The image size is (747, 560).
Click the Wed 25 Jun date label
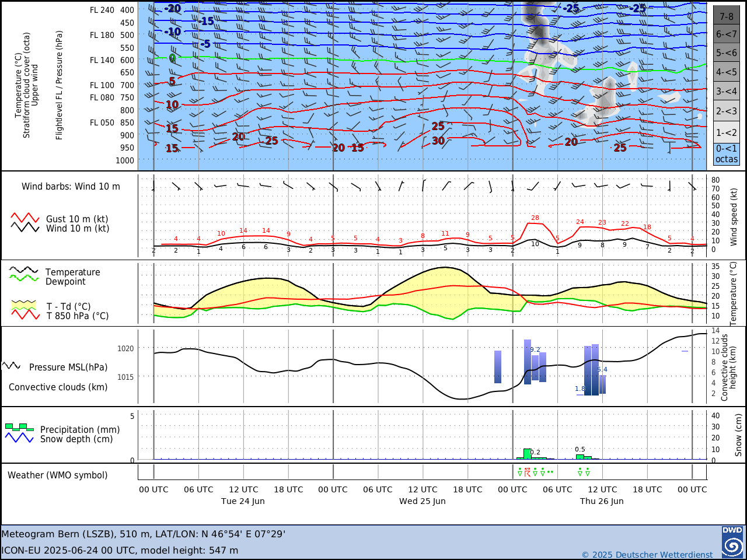[x=423, y=501]
